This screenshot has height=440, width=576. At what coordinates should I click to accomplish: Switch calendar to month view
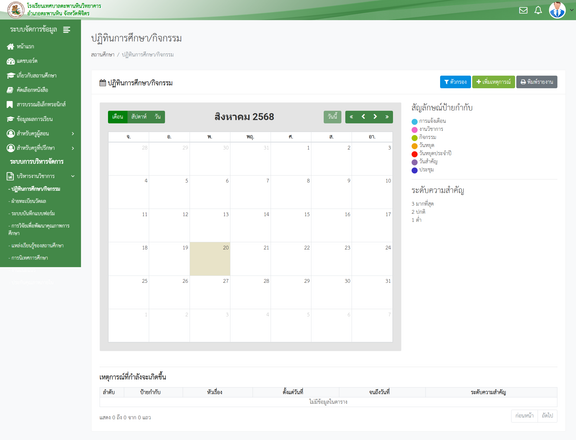[x=118, y=117]
